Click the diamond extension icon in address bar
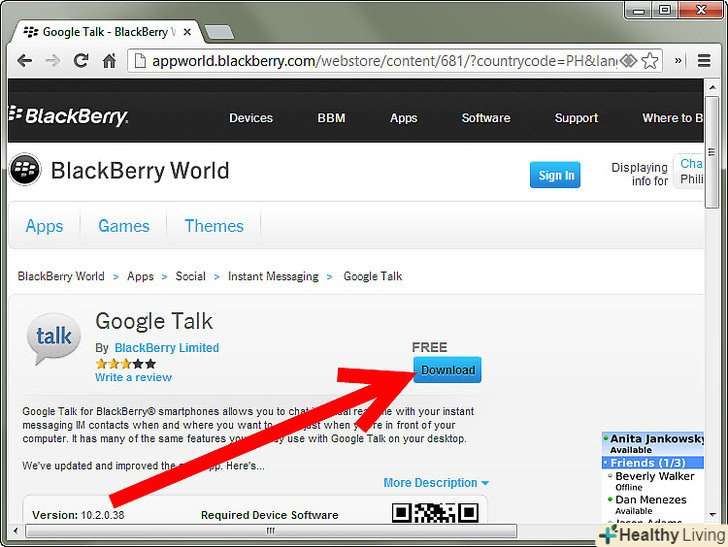 pos(628,61)
